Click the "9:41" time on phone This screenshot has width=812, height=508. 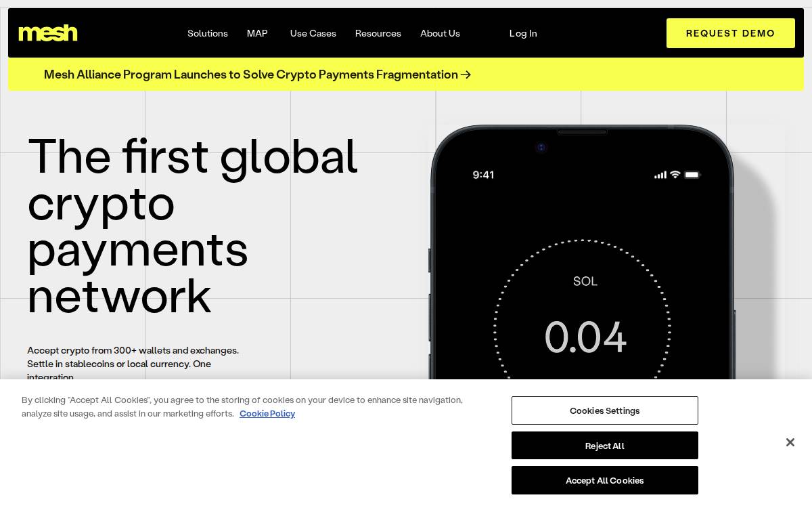pos(483,175)
